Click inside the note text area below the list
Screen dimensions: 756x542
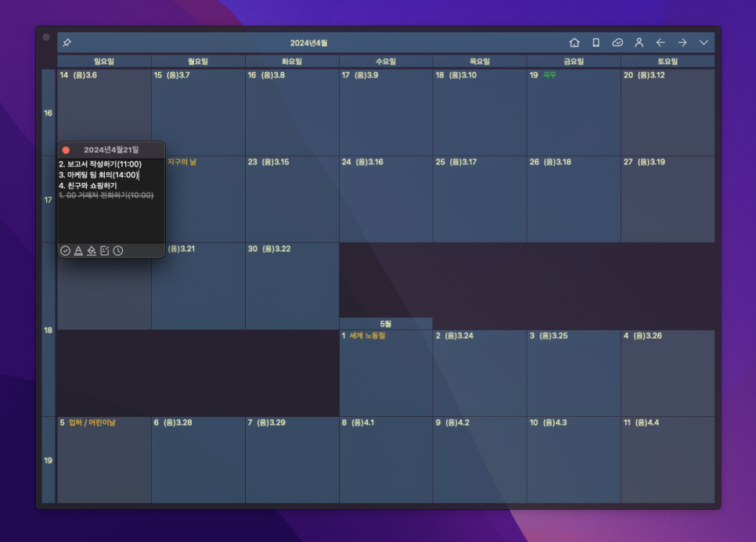[111, 221]
